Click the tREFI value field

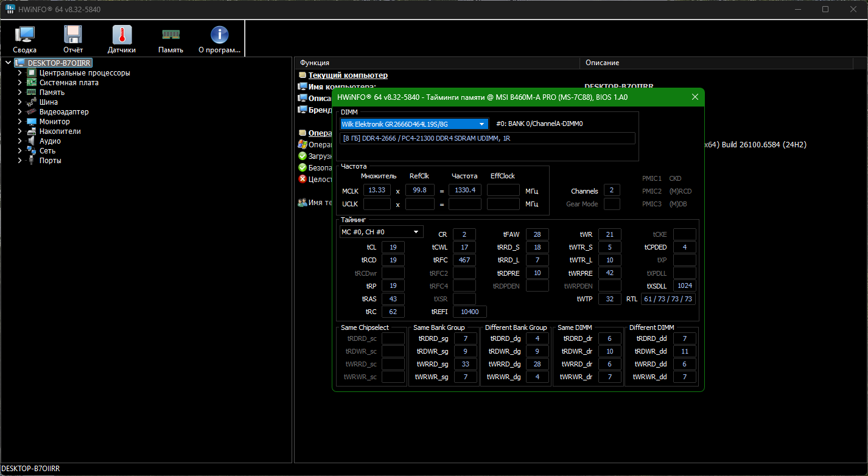click(469, 312)
